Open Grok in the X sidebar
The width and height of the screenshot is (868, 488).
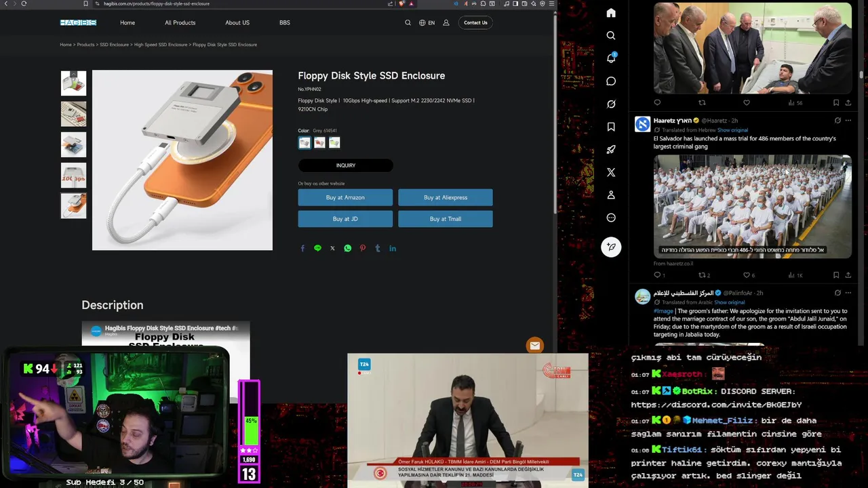click(611, 104)
